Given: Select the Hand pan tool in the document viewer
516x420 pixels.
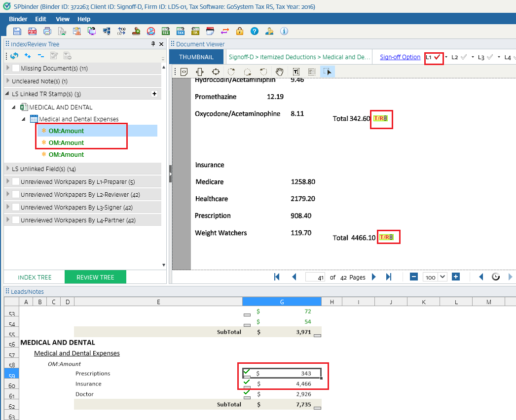Looking at the screenshot, I should click(280, 71).
